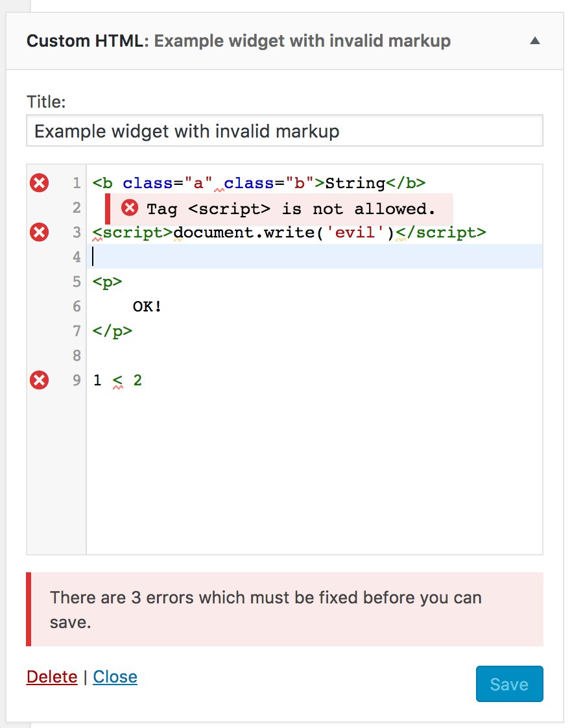Click the Save button

509,684
